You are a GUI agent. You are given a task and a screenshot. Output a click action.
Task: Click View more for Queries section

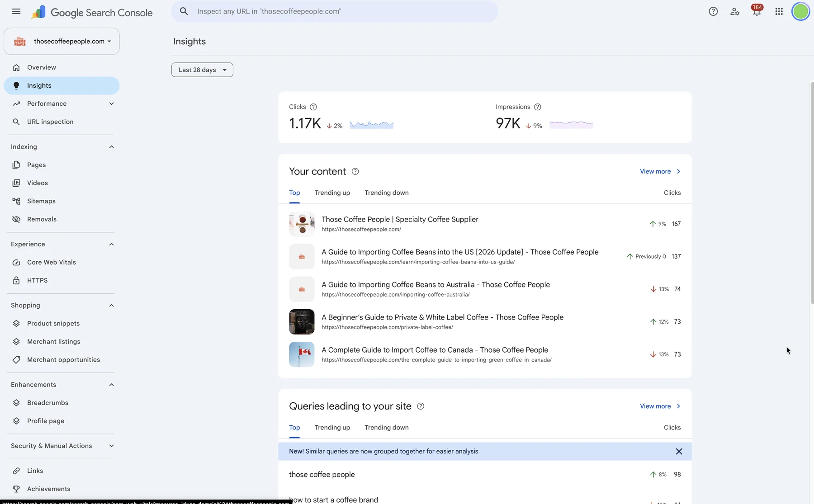[x=660, y=406]
